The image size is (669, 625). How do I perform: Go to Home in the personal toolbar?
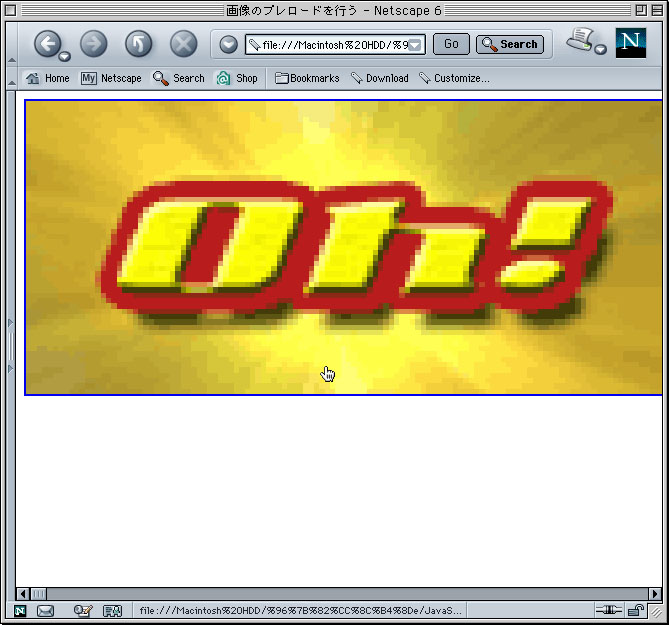click(x=48, y=78)
